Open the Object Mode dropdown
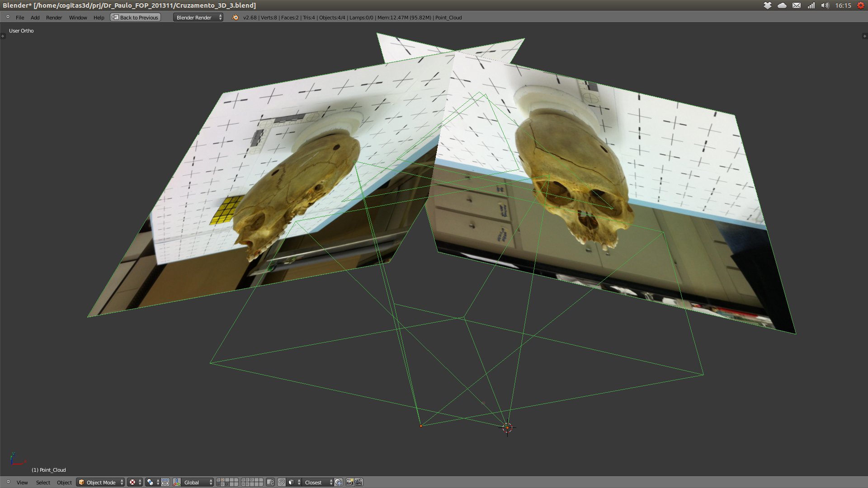 tap(100, 482)
